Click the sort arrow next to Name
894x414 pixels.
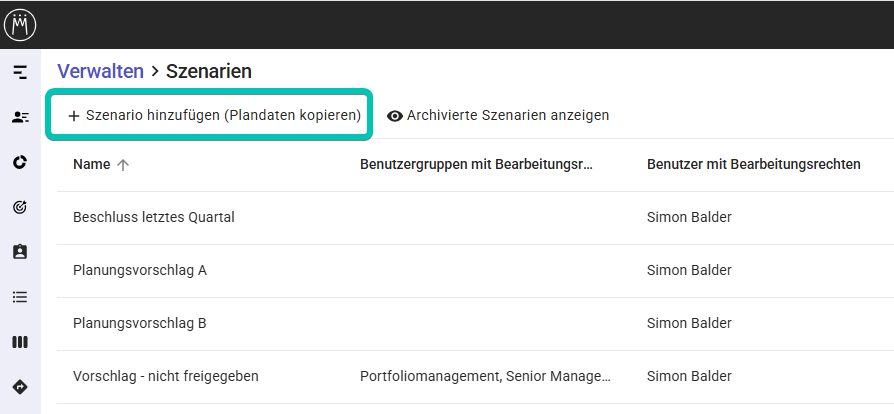(123, 165)
